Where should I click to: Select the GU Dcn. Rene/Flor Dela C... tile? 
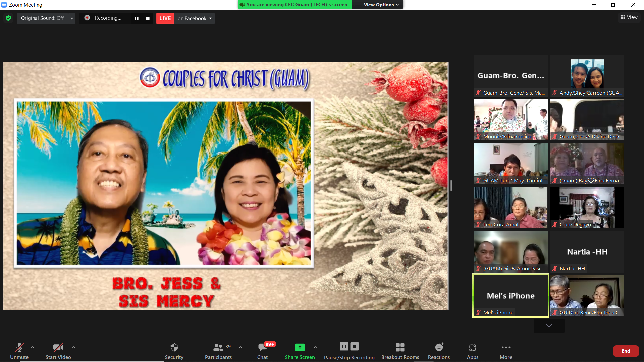(x=587, y=296)
